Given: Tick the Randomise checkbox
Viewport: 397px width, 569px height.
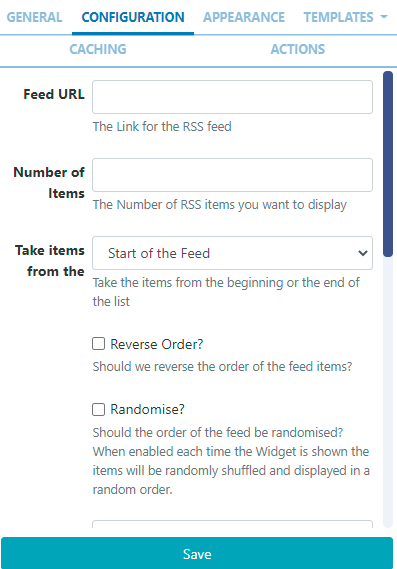Looking at the screenshot, I should click(x=98, y=409).
